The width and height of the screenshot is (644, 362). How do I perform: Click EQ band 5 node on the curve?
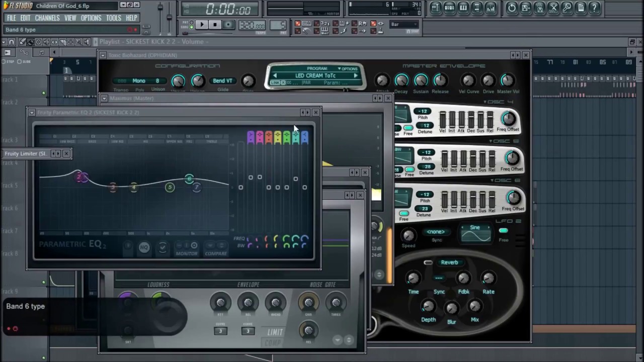[x=170, y=187]
